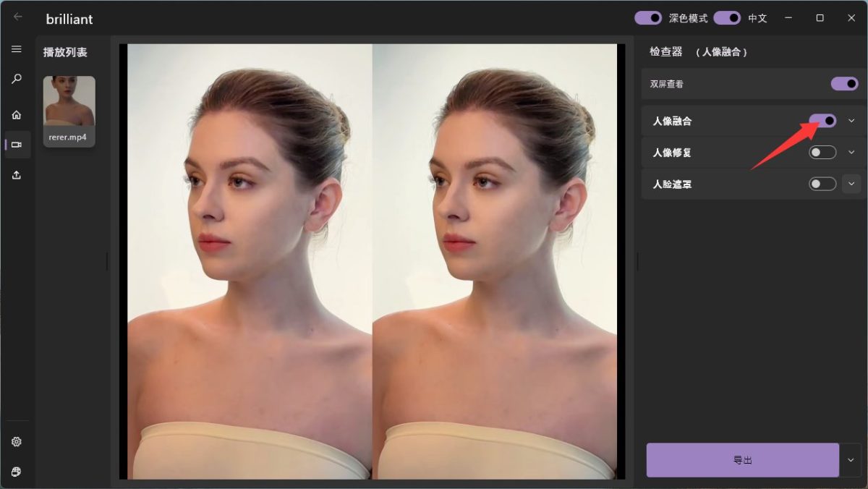Click the back arrow next to brilliant
The height and width of the screenshot is (489, 868).
tap(18, 17)
